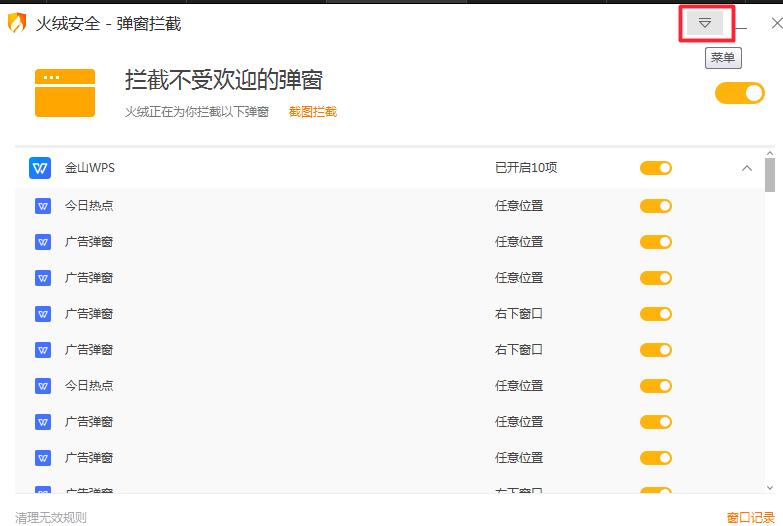
Task: Open the 窗口记录 link
Action: click(751, 518)
